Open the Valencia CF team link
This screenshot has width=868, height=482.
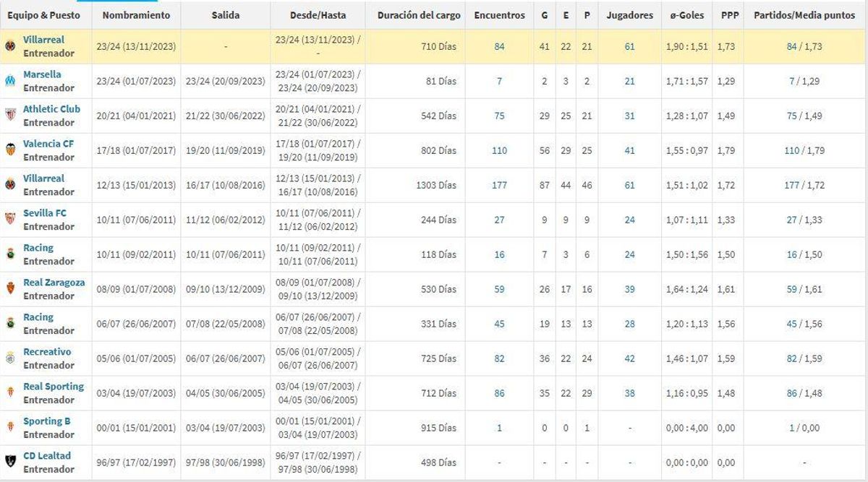coord(48,144)
